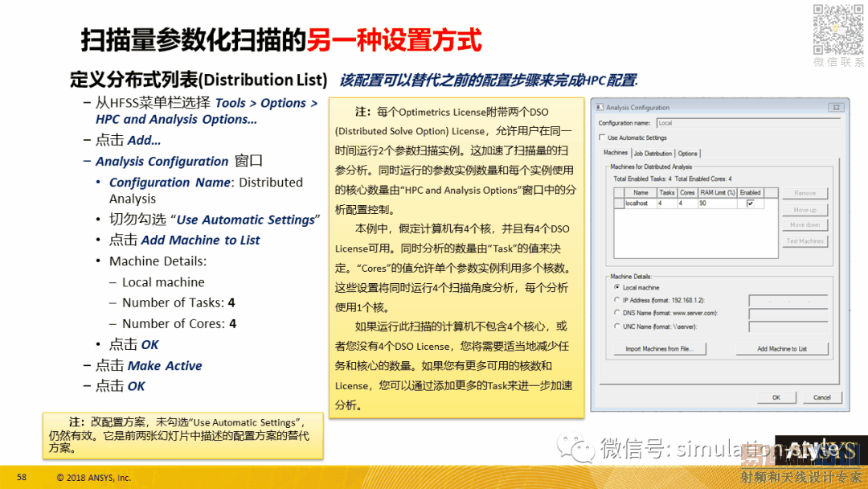Image resolution: width=868 pixels, height=489 pixels.
Task: Select the Tasks value of the localhost row
Action: pyautogui.click(x=667, y=203)
